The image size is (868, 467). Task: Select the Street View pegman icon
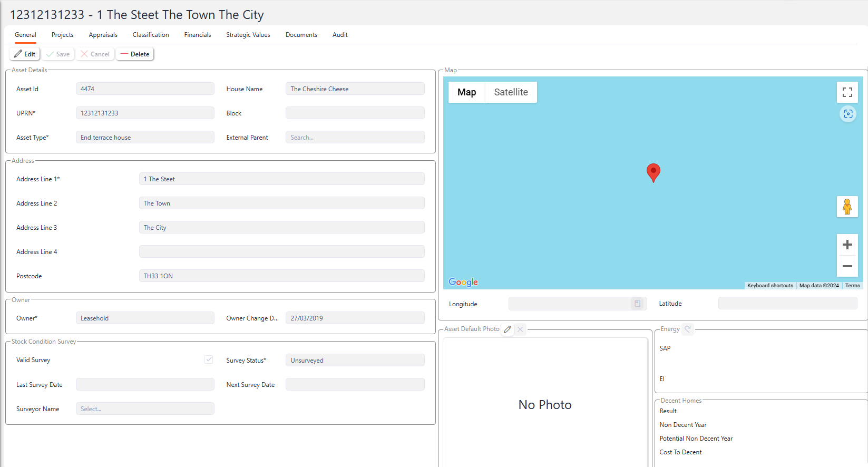click(x=847, y=207)
